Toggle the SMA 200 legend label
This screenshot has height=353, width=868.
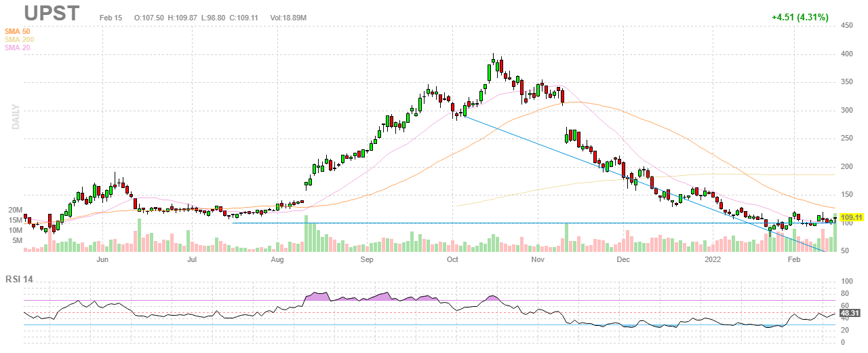[x=19, y=39]
